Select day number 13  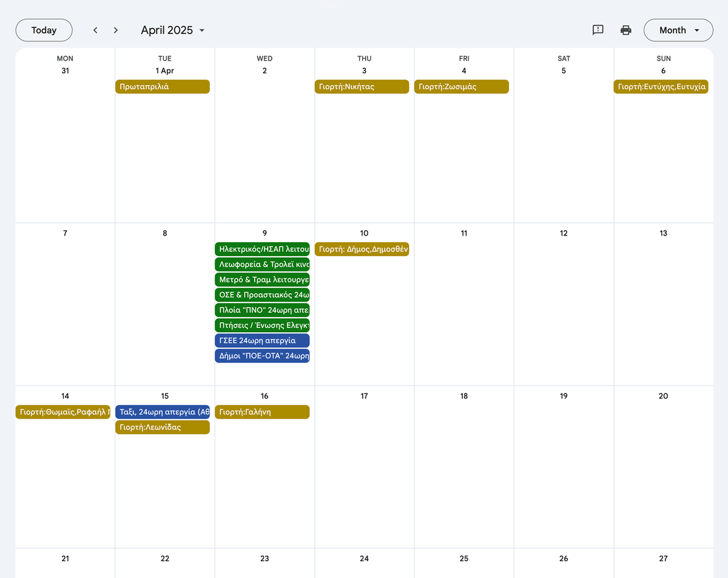pos(664,233)
